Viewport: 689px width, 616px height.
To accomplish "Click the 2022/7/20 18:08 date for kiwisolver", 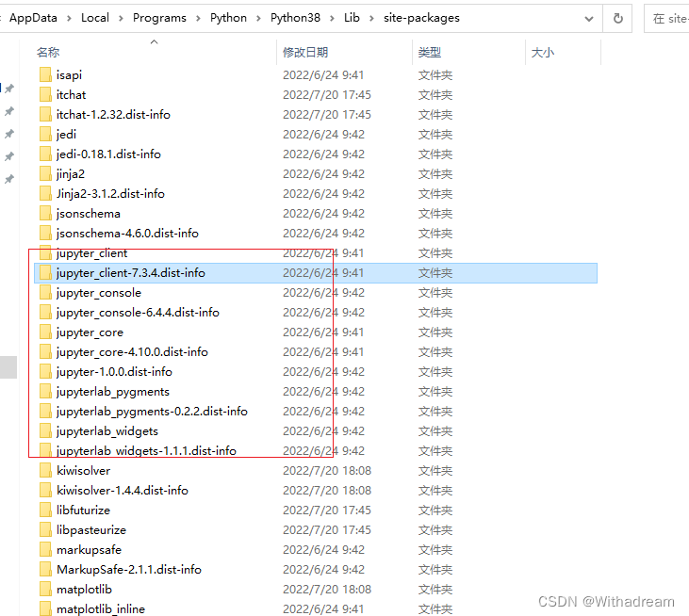I will 327,471.
